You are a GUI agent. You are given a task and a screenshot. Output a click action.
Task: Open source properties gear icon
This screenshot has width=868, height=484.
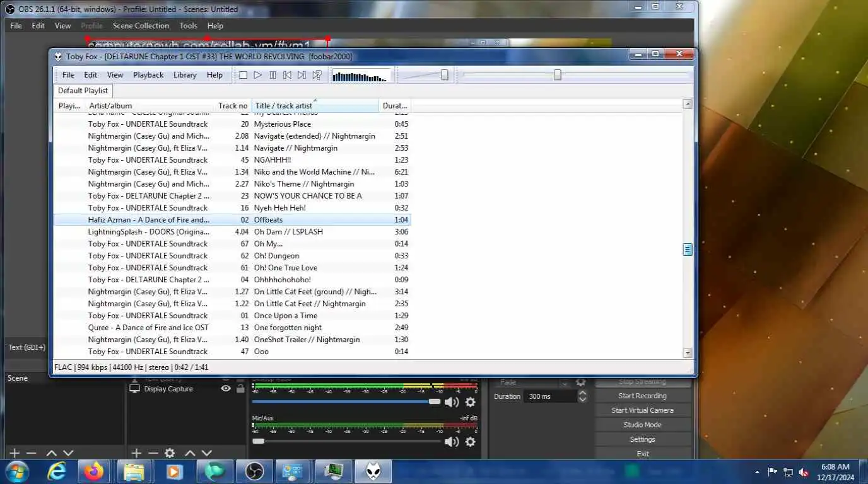pos(170,453)
